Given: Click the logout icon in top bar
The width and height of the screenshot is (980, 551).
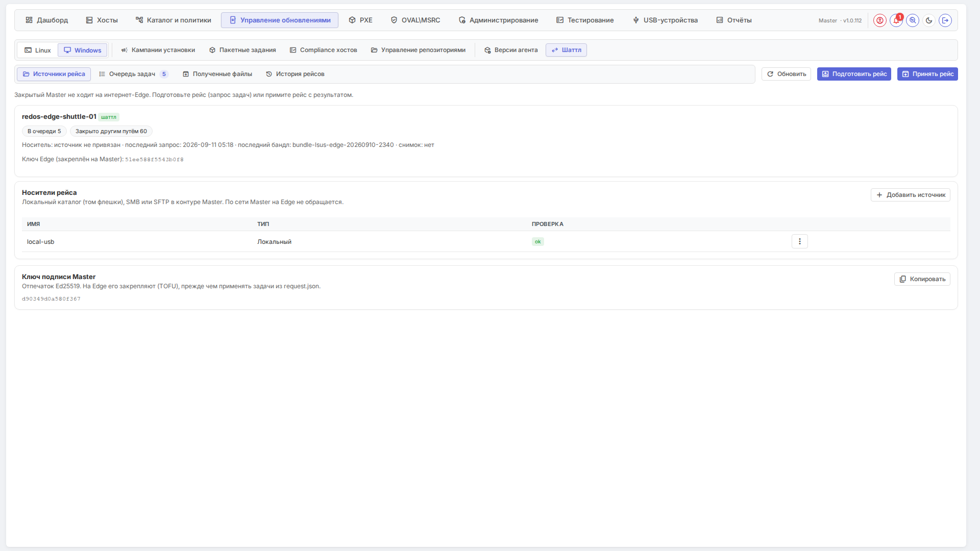Looking at the screenshot, I should (945, 20).
